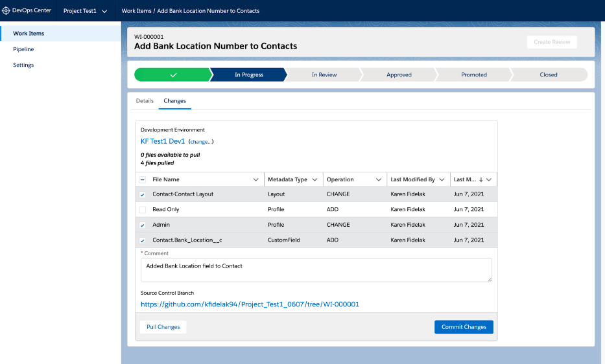The image size is (605, 364).
Task: Switch to the Details tab
Action: pos(145,101)
